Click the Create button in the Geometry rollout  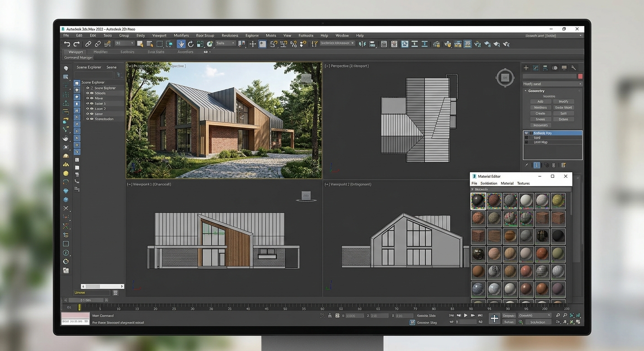tap(541, 113)
